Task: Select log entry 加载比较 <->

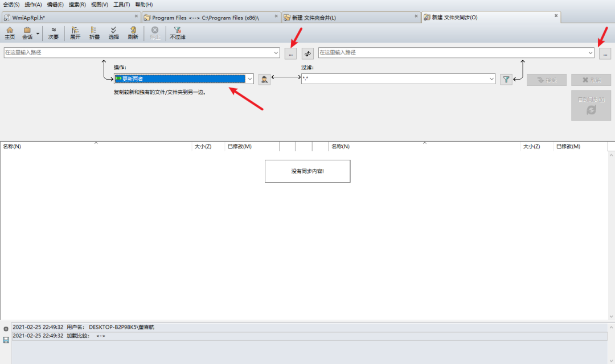Action: coord(309,336)
